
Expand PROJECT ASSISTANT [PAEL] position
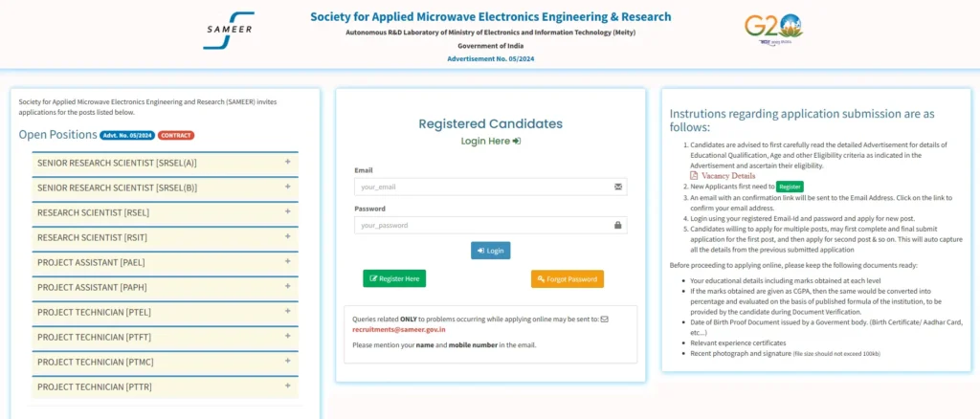pos(164,262)
